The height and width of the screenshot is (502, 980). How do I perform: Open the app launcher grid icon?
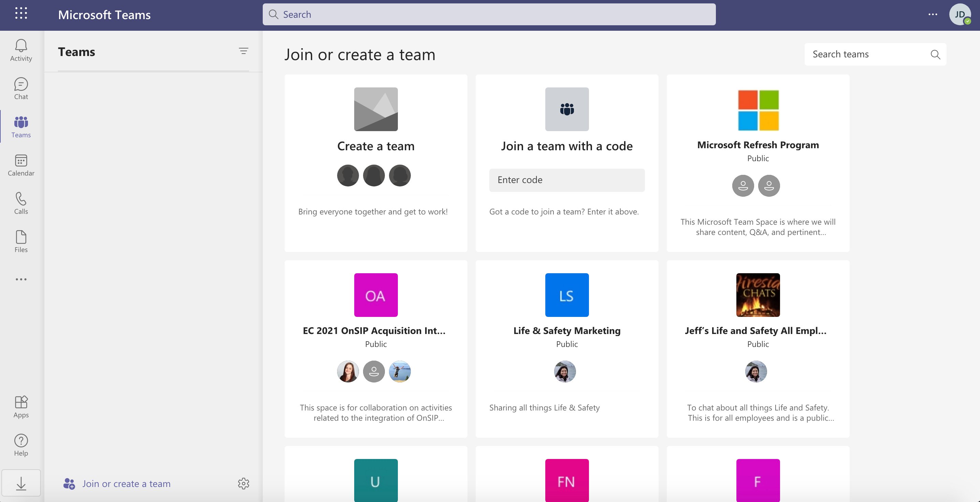21,13
